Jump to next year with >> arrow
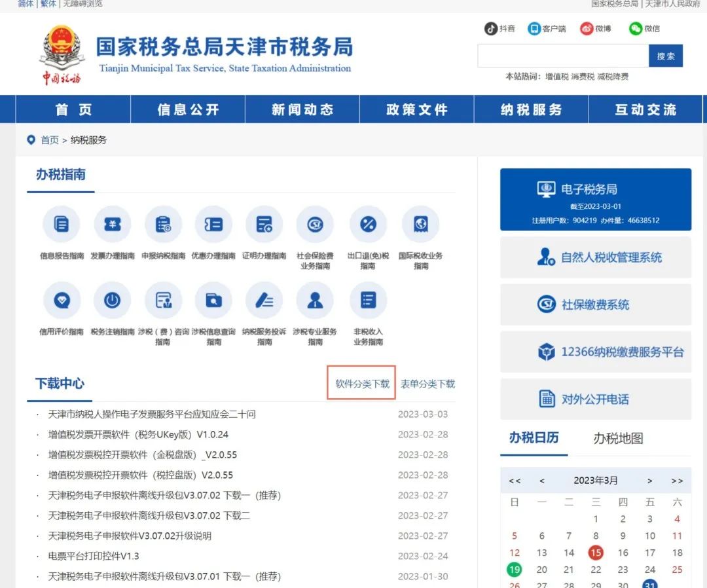The width and height of the screenshot is (707, 588). [677, 481]
